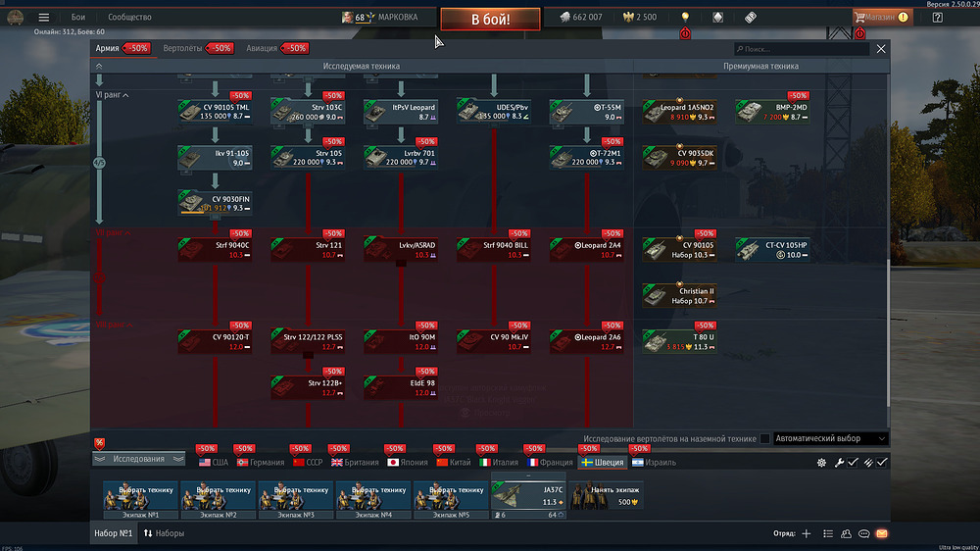Screen dimensions: 980x551
Task: Open the Автоматический выбор dropdown
Action: [831, 439]
